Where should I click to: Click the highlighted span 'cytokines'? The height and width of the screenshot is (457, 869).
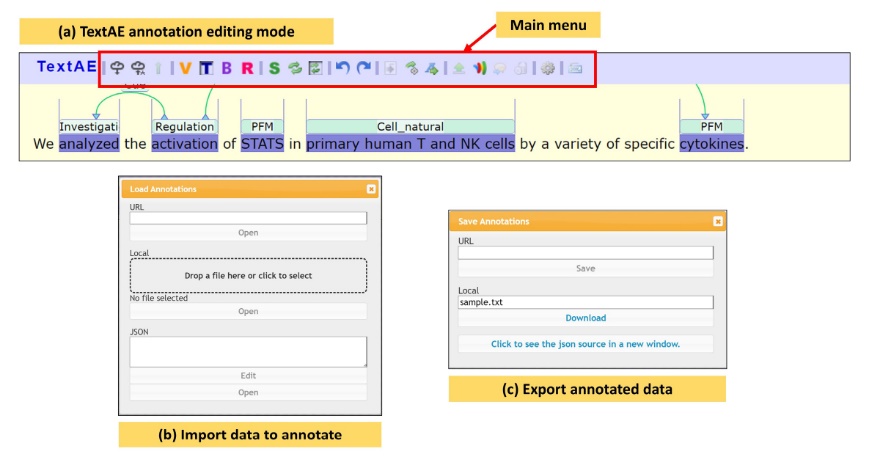(x=712, y=144)
